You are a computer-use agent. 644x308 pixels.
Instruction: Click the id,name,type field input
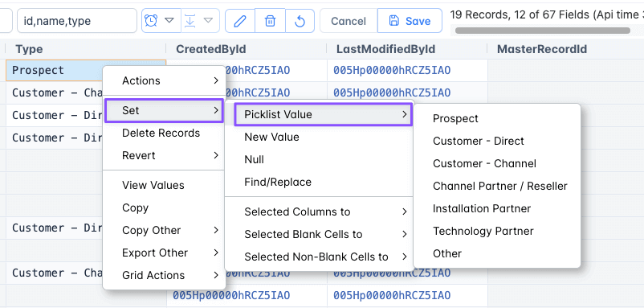pos(77,21)
